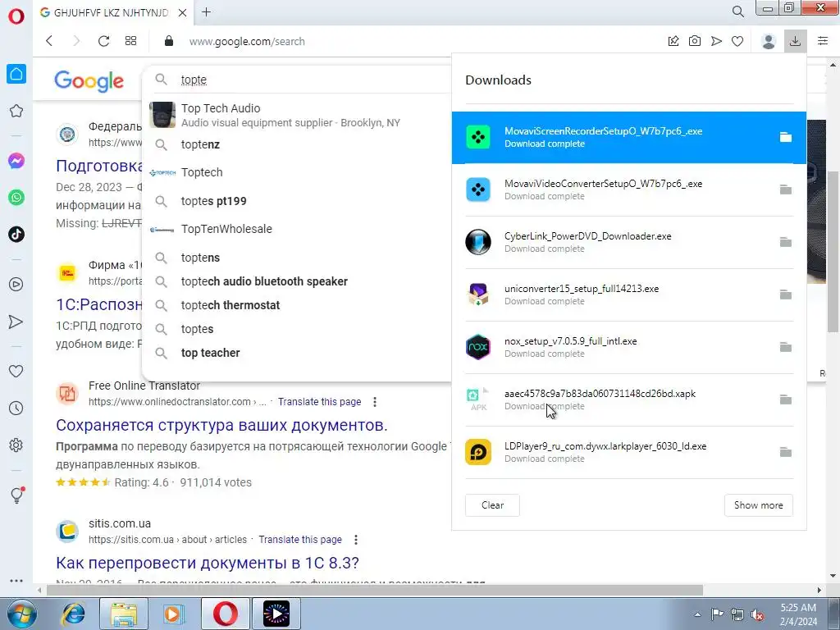Select toptech thermostat suggestion
The width and height of the screenshot is (840, 630).
pos(297,305)
